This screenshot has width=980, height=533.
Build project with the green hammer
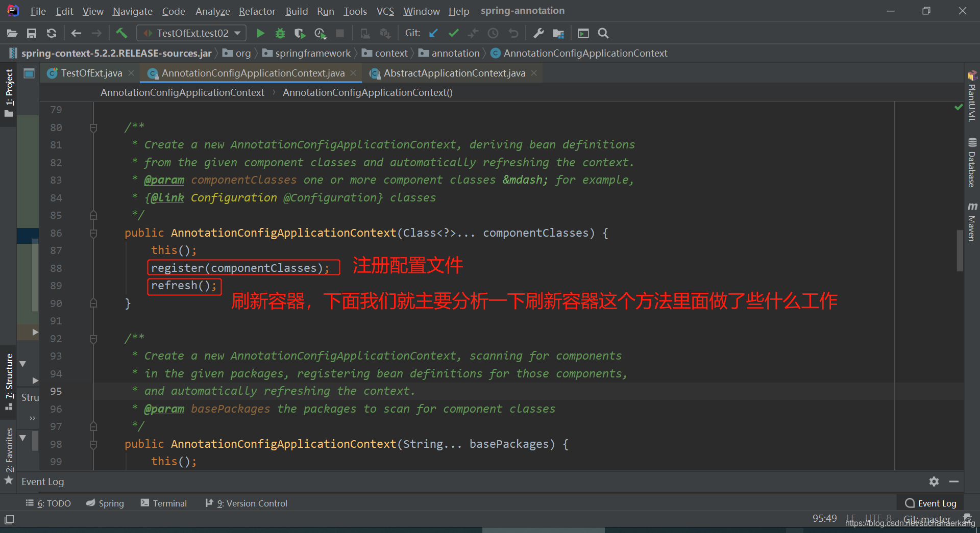point(121,33)
